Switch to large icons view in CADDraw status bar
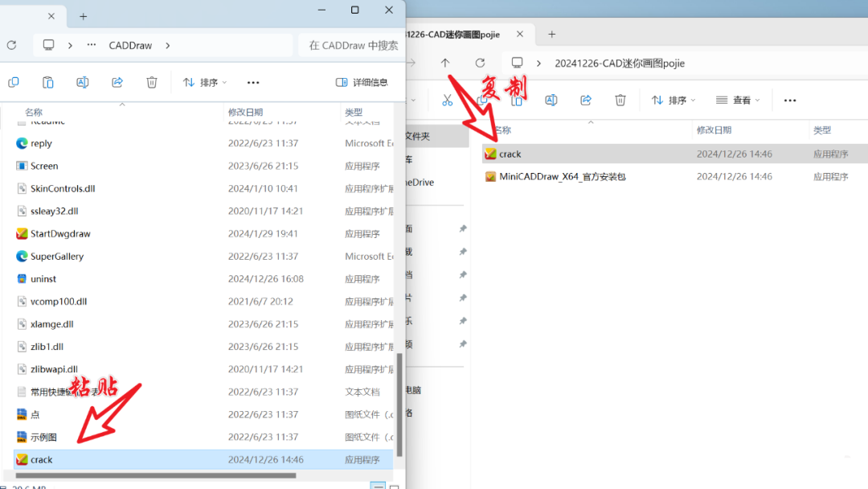 394,487
